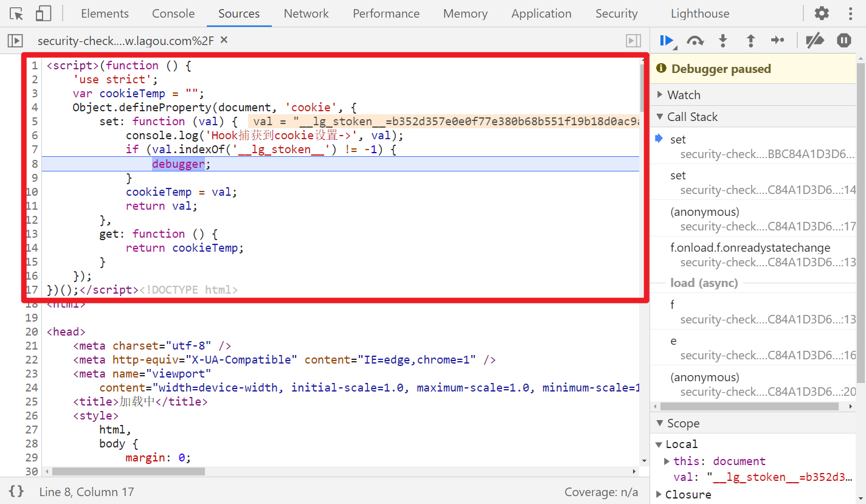This screenshot has height=504, width=866.
Task: Toggle pause on exceptions
Action: point(843,41)
